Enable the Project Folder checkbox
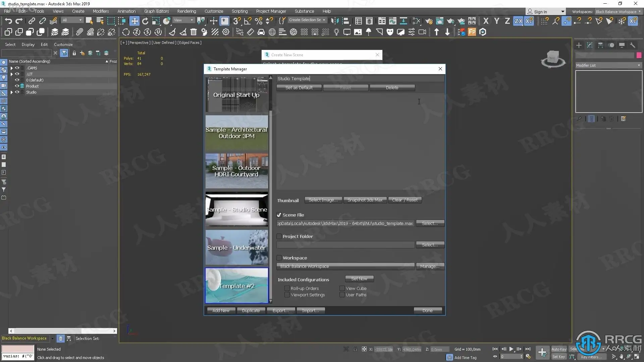The image size is (644, 362). (x=279, y=236)
